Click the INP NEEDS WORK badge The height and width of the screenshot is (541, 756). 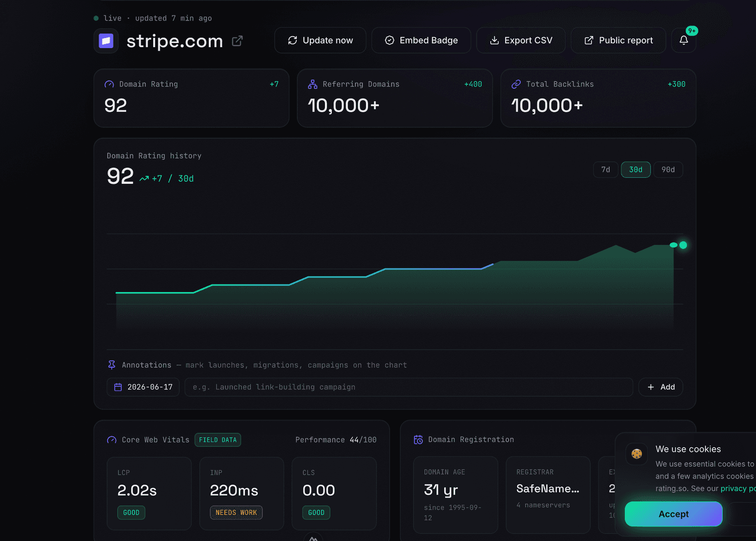(236, 512)
